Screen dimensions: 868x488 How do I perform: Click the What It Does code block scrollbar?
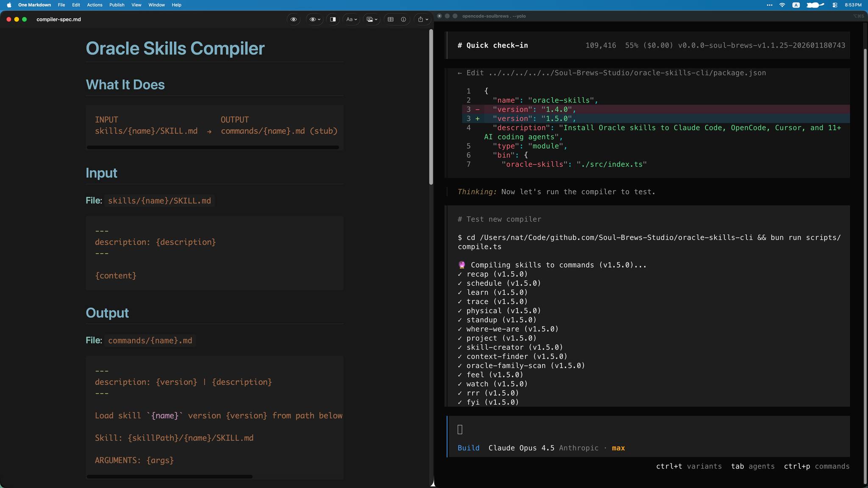[213, 147]
